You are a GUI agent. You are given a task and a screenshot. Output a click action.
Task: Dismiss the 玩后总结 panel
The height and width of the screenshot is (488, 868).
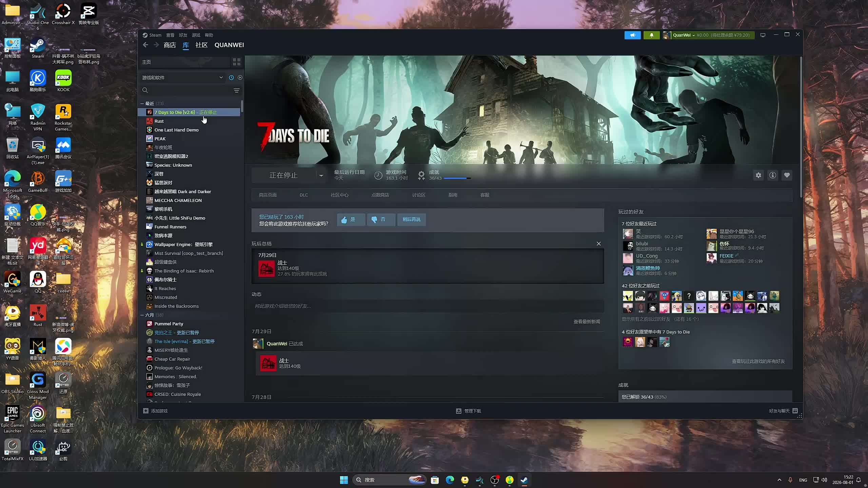(x=599, y=244)
